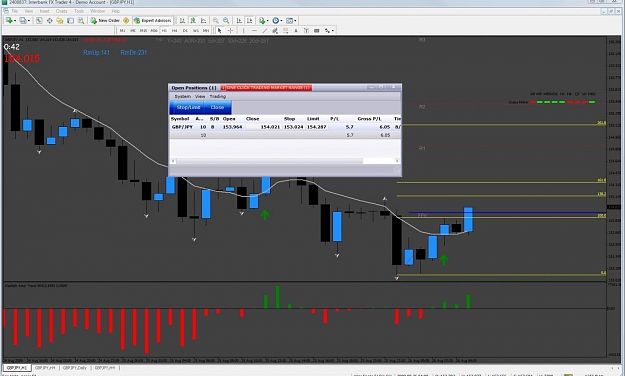This screenshot has width=625, height=376.
Task: Select the crosshair tool
Action: pos(230,30)
